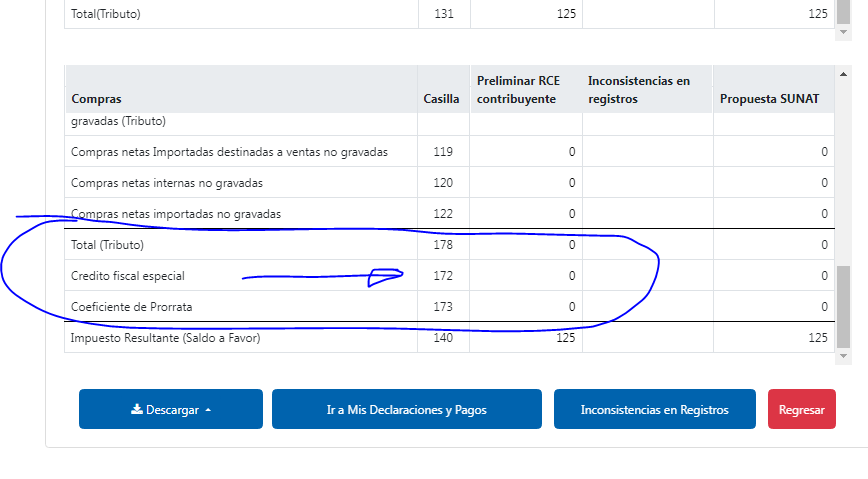Open the Descargar dropdown caret

tap(208, 410)
